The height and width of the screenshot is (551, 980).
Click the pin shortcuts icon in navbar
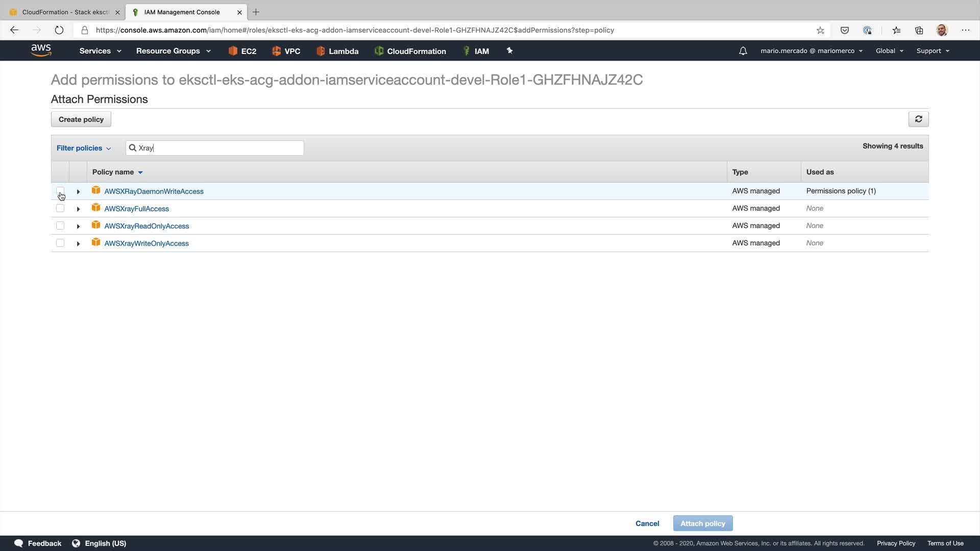[509, 51]
